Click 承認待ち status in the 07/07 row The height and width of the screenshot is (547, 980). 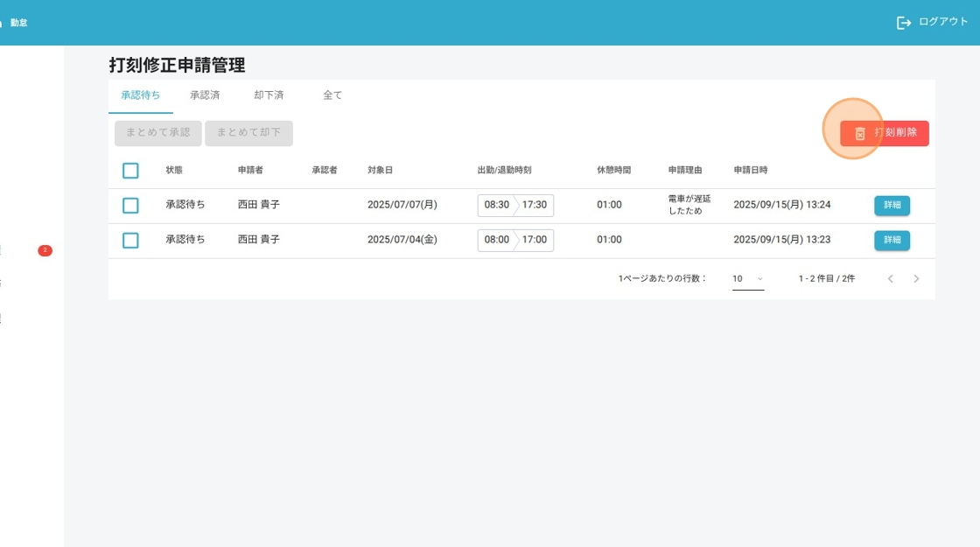(x=185, y=205)
